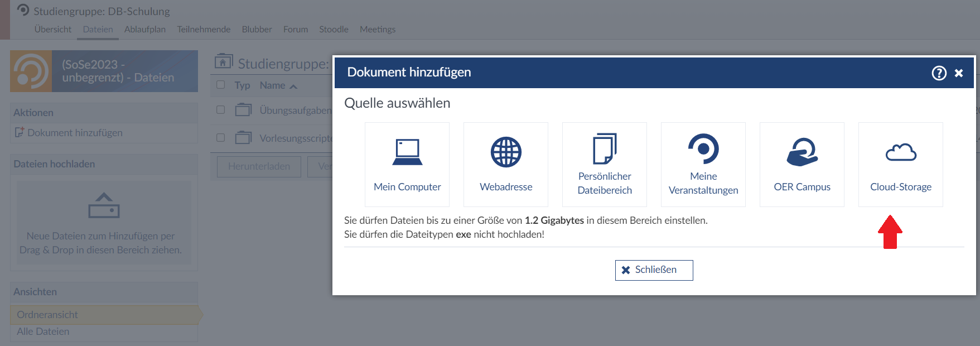980x346 pixels.
Task: Go to the Forum tab
Action: (x=296, y=30)
